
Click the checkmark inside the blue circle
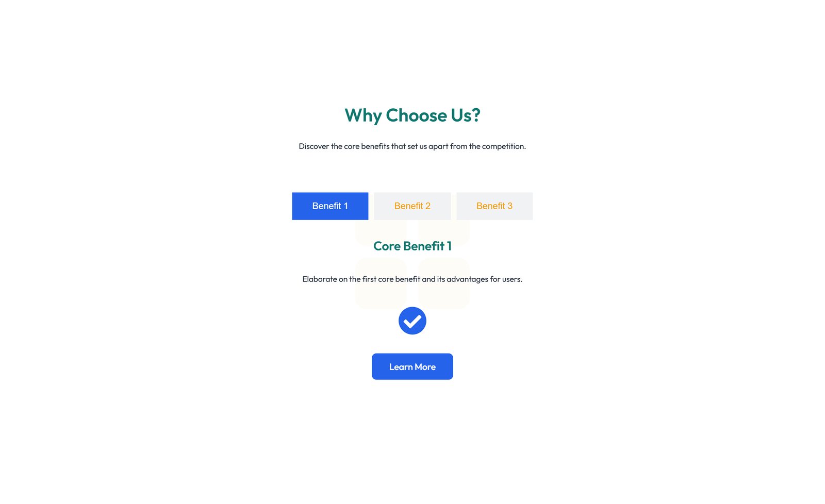pos(412,320)
